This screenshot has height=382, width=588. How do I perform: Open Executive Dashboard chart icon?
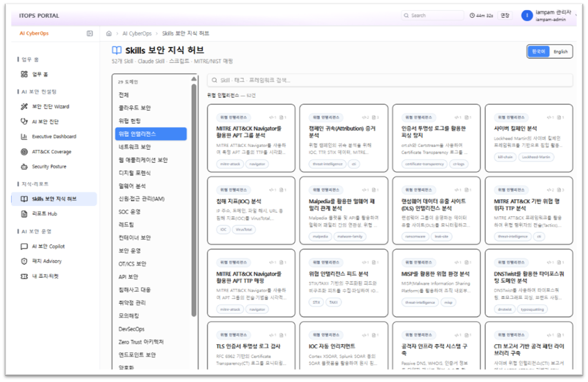click(x=24, y=137)
